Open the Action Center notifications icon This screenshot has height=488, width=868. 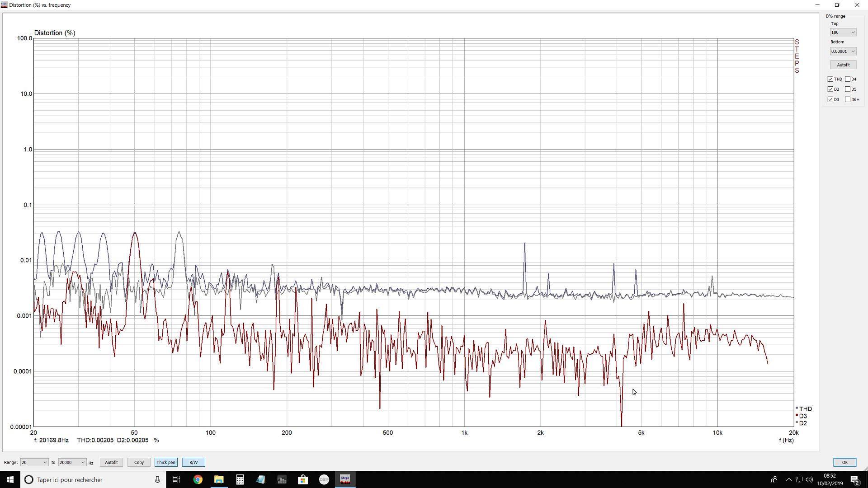coord(855,479)
